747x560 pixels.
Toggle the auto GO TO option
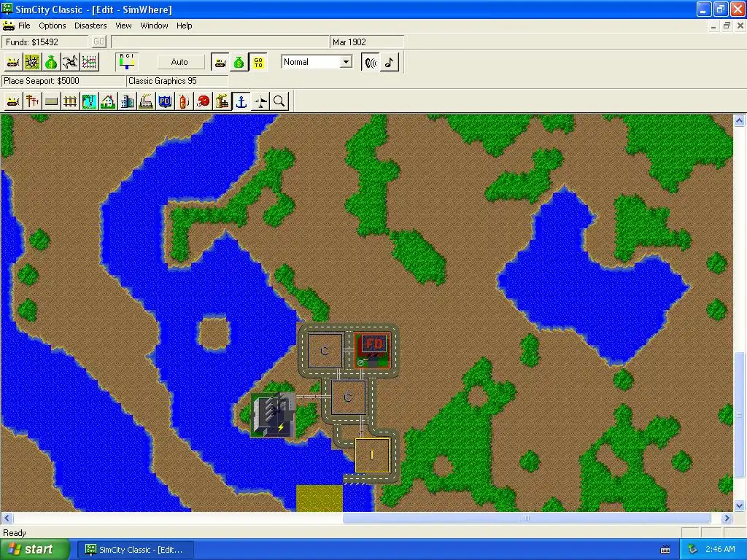pyautogui.click(x=258, y=63)
